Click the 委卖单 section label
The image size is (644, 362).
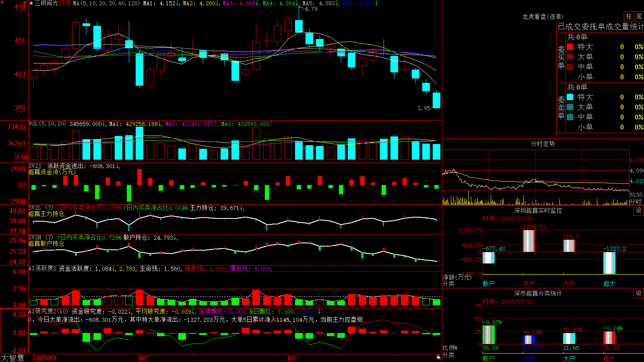tap(561, 107)
